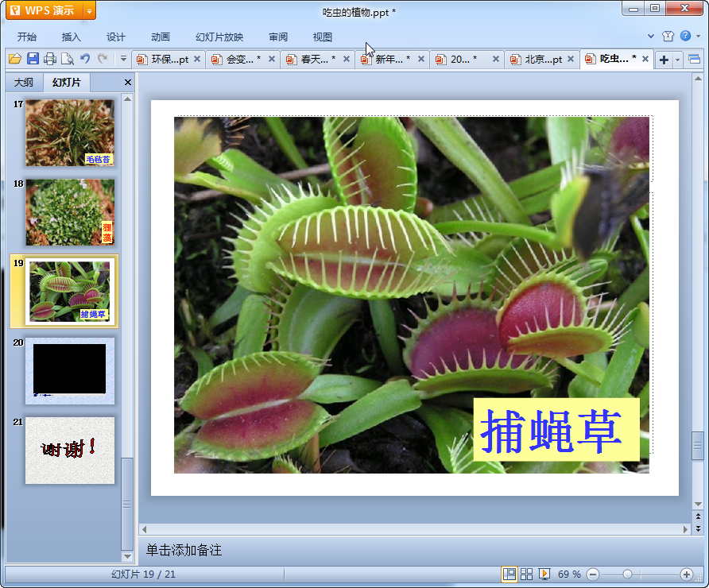Save the presentation with the floppy disk icon
The height and width of the screenshot is (588, 709).
(33, 59)
